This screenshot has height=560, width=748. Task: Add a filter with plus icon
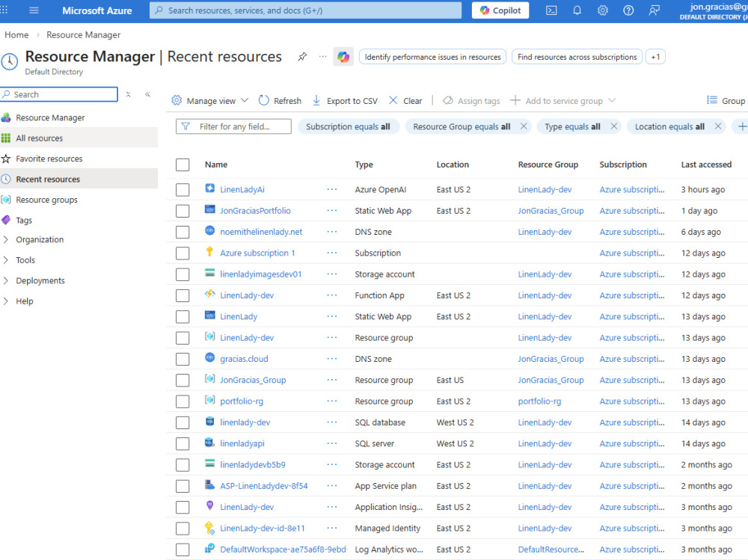coord(742,126)
